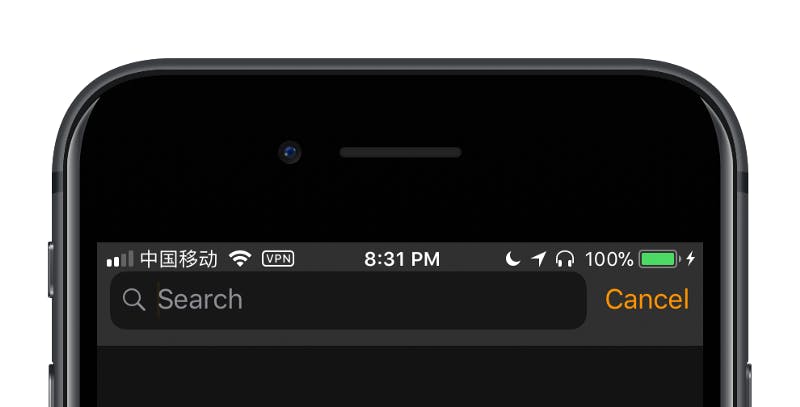Tap the magnifying glass search icon
This screenshot has height=407, width=800.
click(x=134, y=299)
